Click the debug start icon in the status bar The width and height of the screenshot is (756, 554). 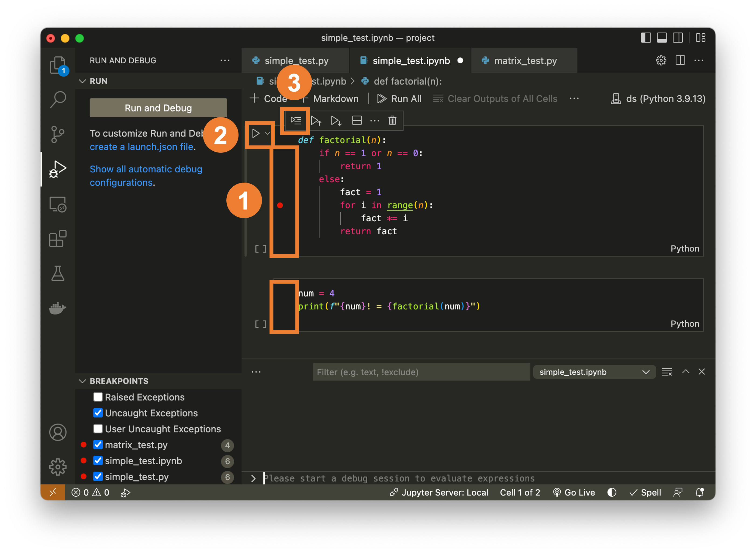tap(125, 493)
